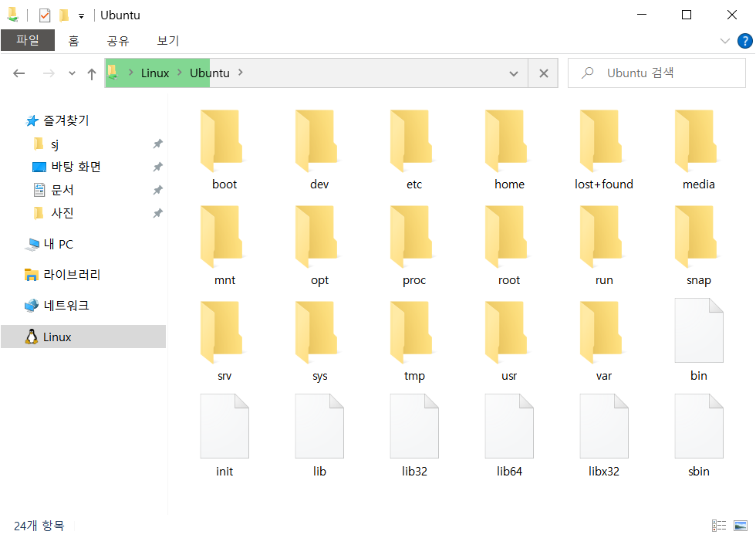Go up one level with up arrow
Image resolution: width=756 pixels, height=538 pixels.
pos(92,74)
